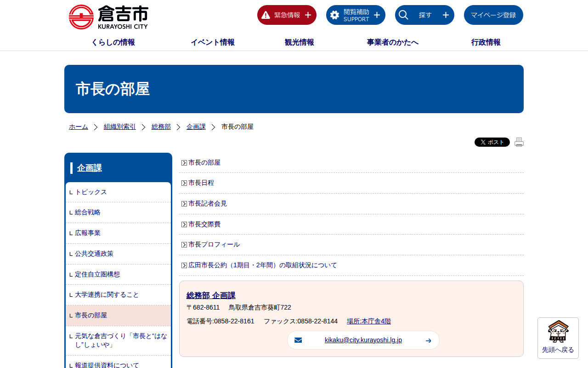588x368 pixels.
Task: Expand the 緊急情報 panel with plus sign
Action: pyautogui.click(x=308, y=15)
